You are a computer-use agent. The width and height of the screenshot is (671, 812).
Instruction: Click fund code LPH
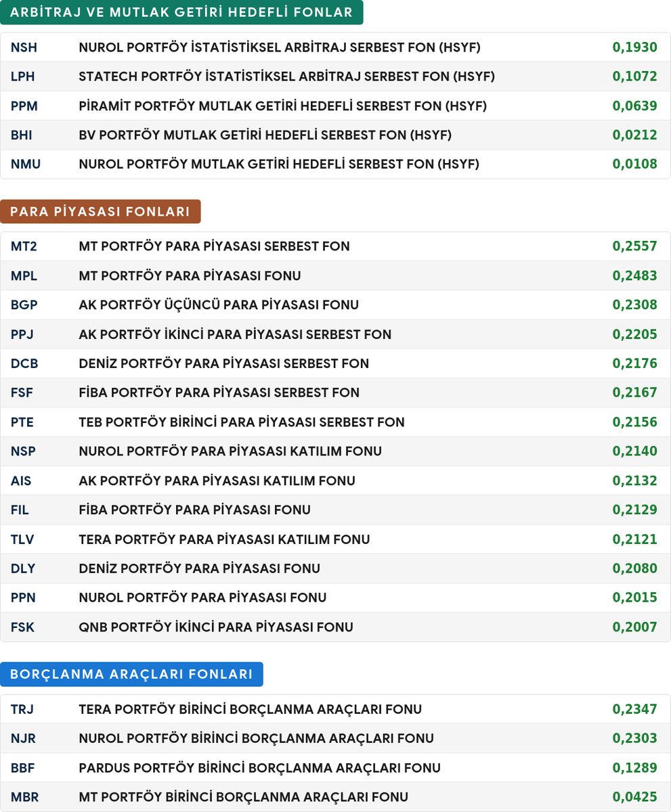click(x=22, y=76)
